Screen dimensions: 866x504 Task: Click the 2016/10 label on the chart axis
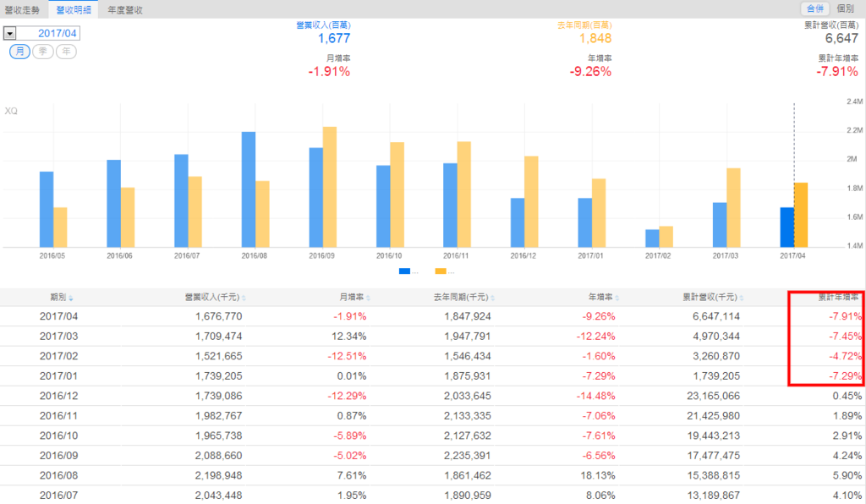(x=389, y=256)
